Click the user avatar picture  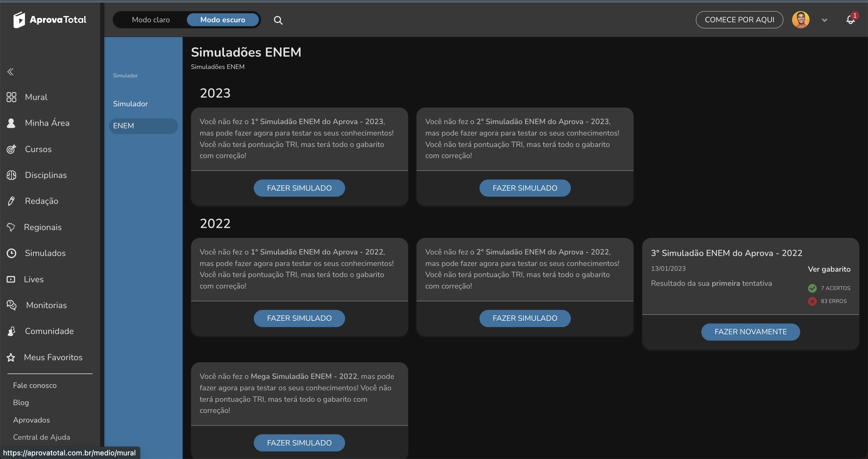coord(800,20)
